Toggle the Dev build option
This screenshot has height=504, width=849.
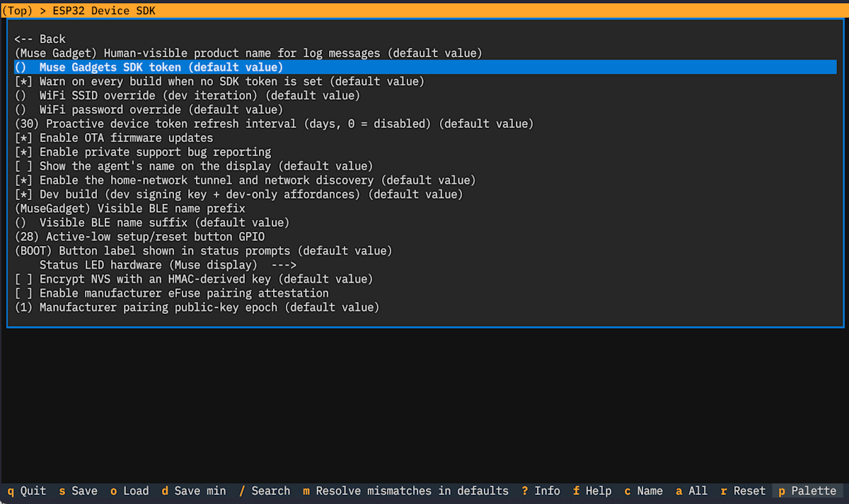[x=239, y=194]
